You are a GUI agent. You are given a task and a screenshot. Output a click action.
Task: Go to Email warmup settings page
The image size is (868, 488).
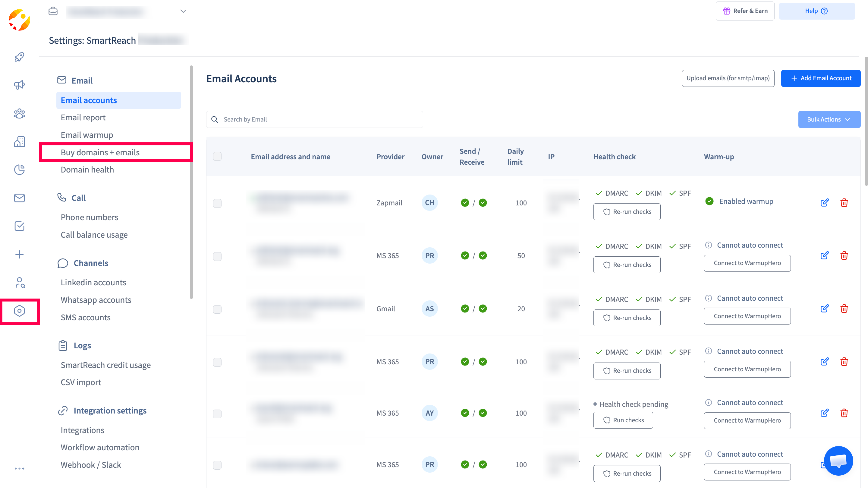pos(87,135)
